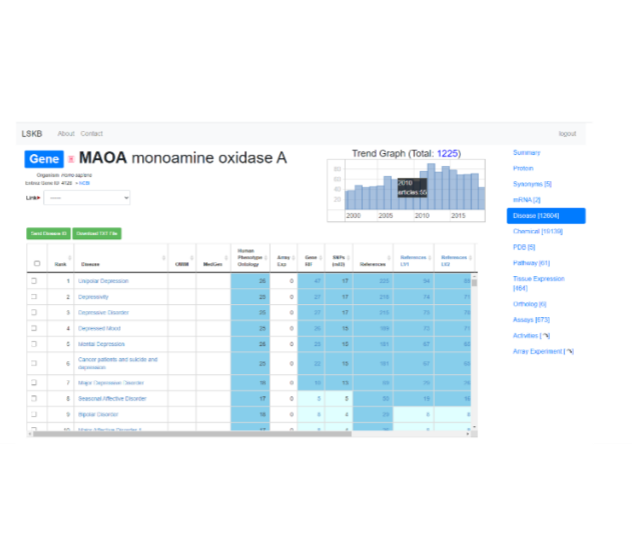Check the Bipolar Disorder row checkbox
Image resolution: width=632 pixels, height=539 pixels.
click(x=34, y=414)
